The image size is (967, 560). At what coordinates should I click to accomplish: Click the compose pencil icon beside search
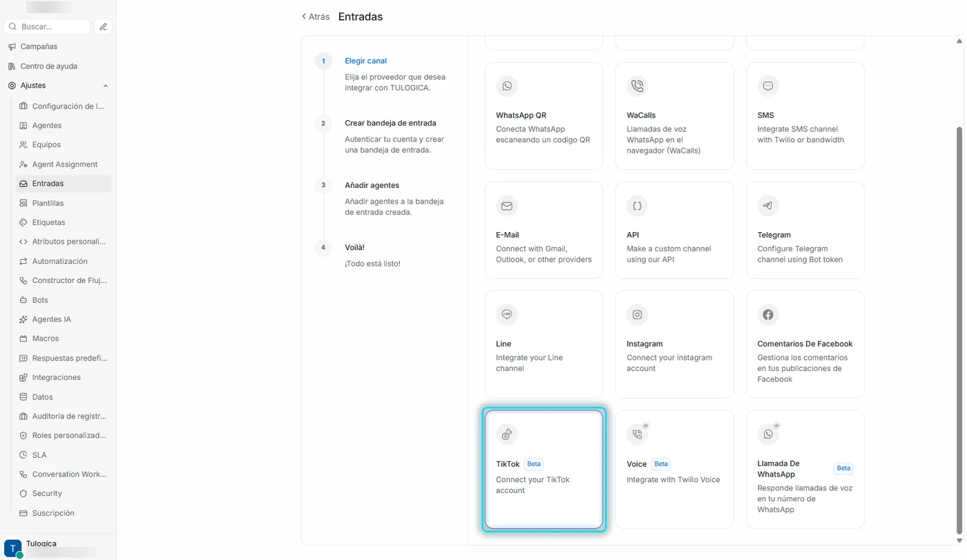click(103, 27)
